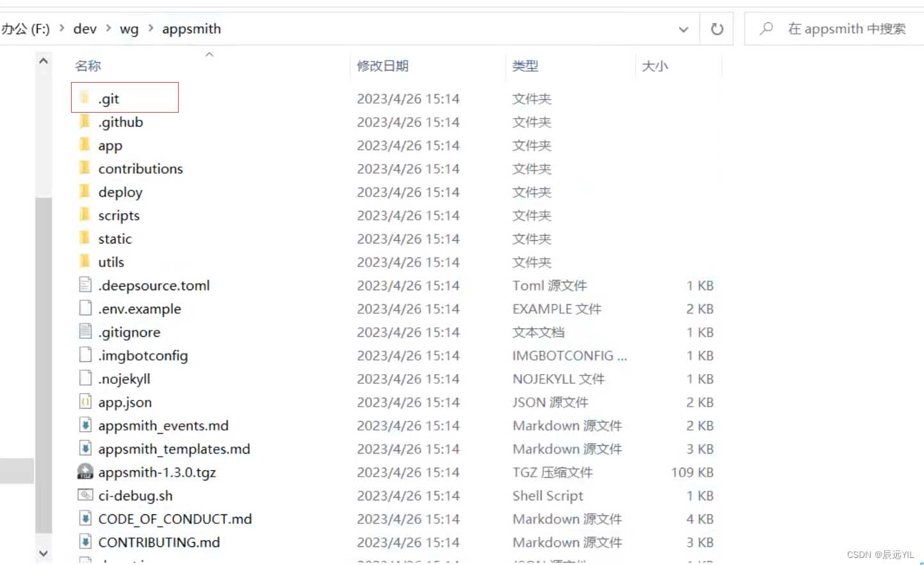Click the 4 KB size value
The height and width of the screenshot is (565, 924).
700,519
